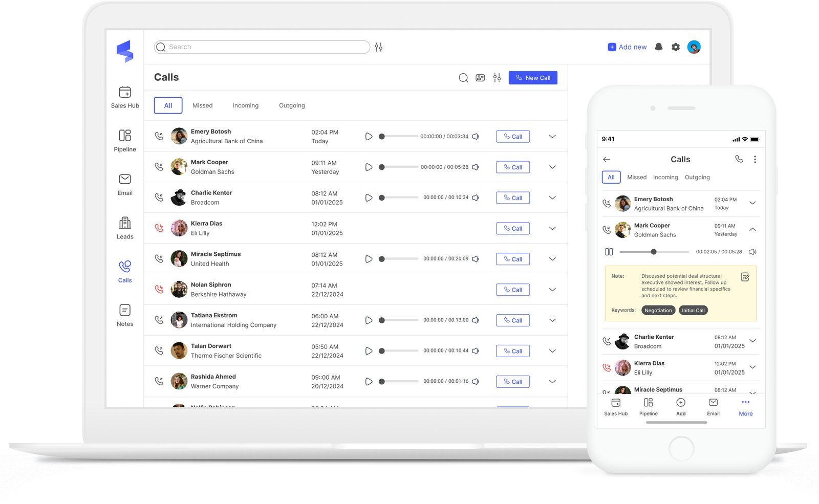This screenshot has height=504, width=819.
Task: Toggle the speaker icon on the mobile player
Action: (752, 251)
